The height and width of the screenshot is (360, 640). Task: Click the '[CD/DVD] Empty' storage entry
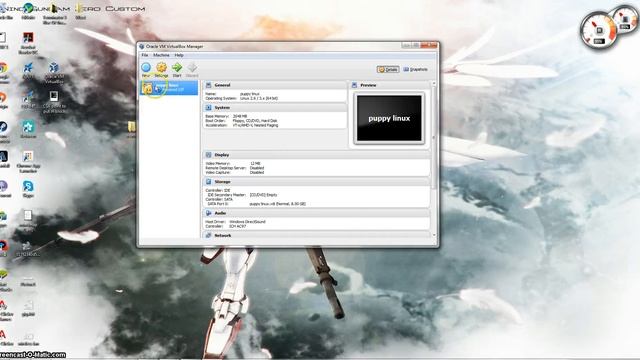point(263,195)
